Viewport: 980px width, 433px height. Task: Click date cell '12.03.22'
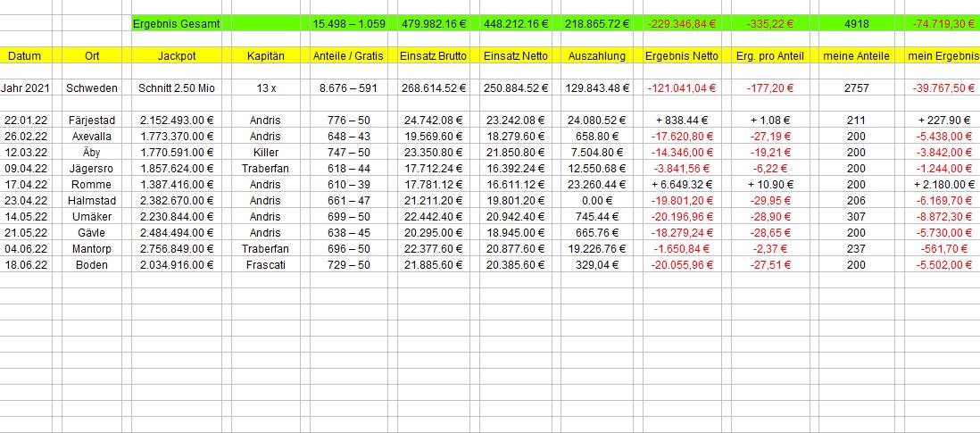[25, 153]
